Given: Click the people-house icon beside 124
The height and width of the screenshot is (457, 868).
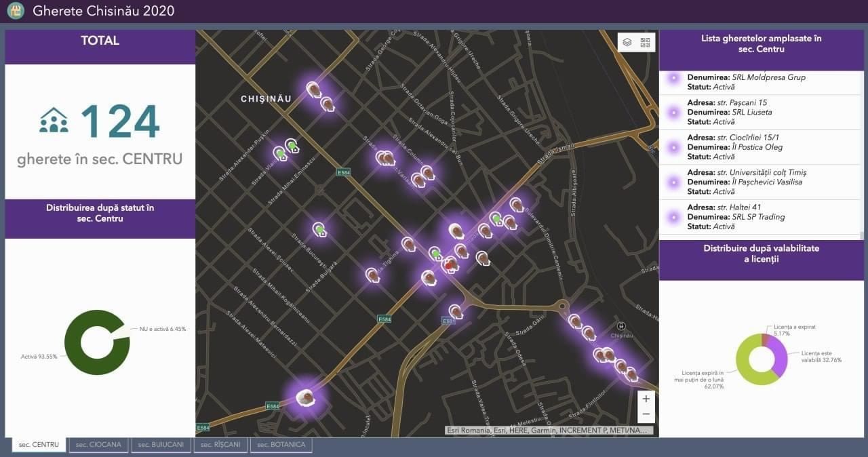Looking at the screenshot, I should click(54, 120).
